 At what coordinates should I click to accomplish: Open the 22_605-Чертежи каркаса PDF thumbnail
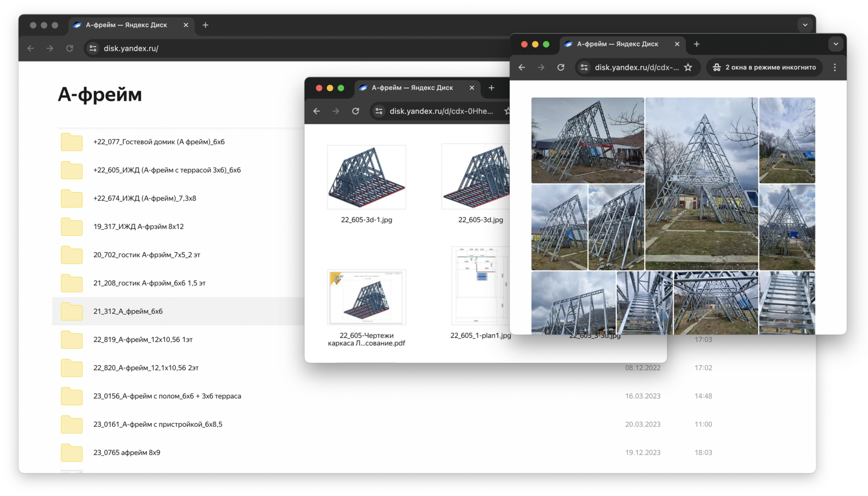point(366,297)
